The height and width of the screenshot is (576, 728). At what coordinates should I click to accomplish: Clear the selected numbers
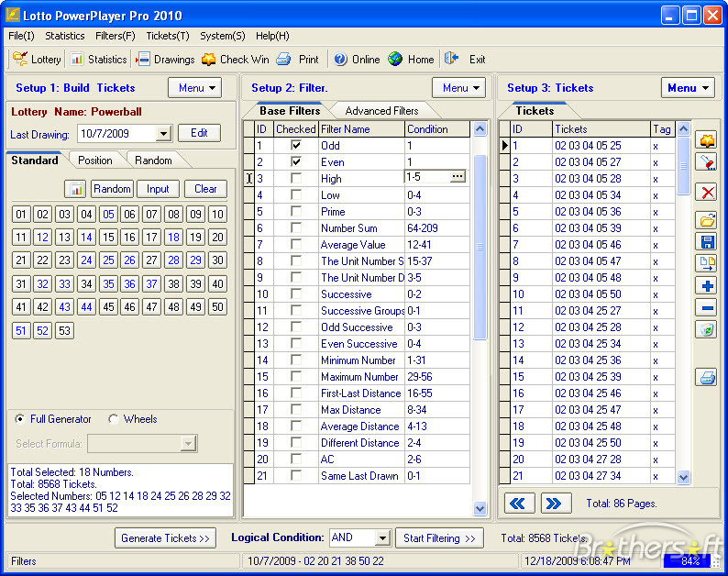click(x=205, y=189)
